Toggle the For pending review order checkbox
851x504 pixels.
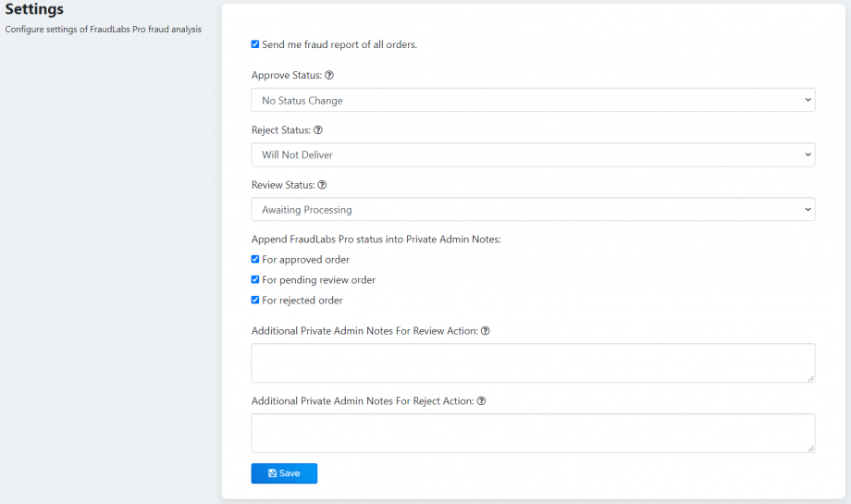click(255, 280)
